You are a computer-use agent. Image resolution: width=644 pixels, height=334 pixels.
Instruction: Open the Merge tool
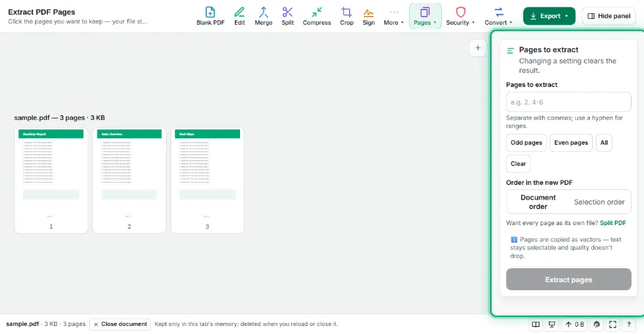[x=263, y=16]
